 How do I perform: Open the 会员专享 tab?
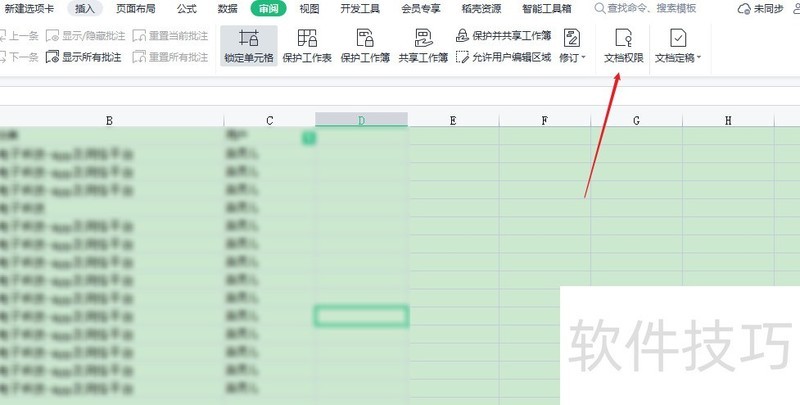coord(421,9)
